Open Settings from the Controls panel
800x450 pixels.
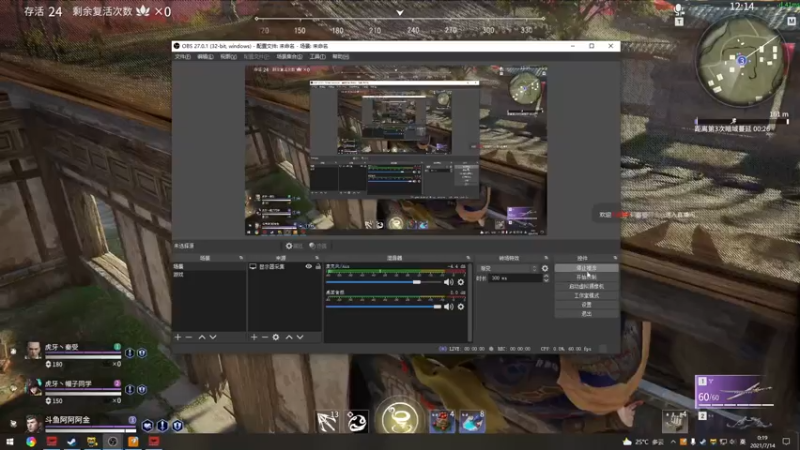[586, 305]
